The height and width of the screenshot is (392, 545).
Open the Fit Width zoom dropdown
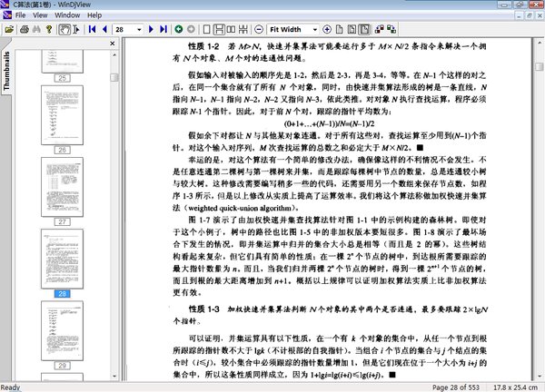pos(315,30)
